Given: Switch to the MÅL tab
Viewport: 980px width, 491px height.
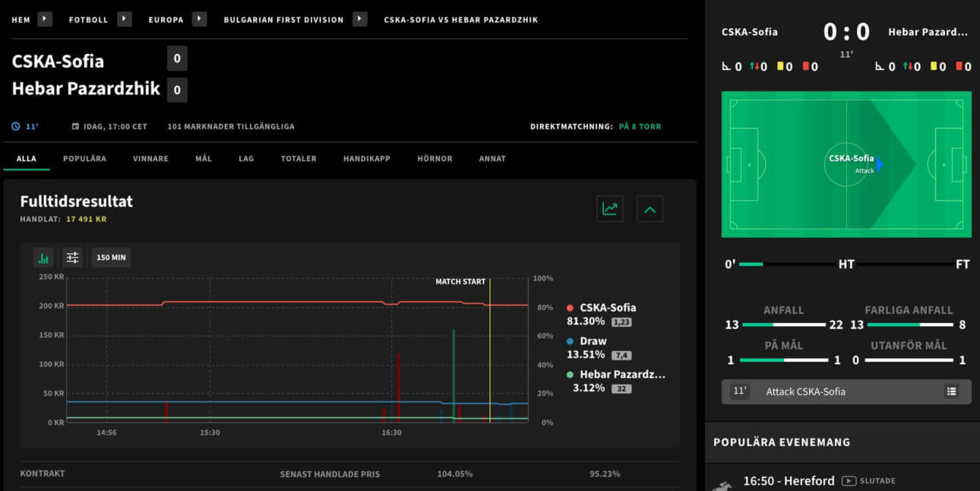Looking at the screenshot, I should pos(204,159).
